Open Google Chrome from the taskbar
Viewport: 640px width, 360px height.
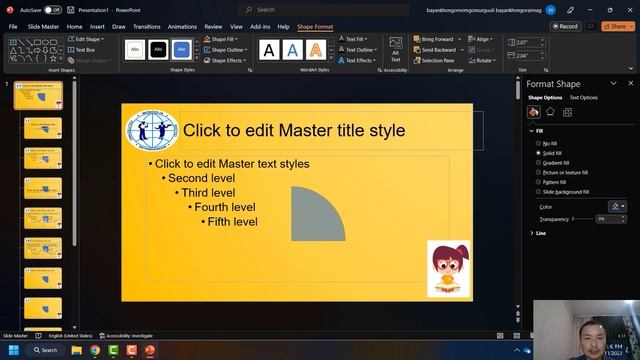(95, 350)
